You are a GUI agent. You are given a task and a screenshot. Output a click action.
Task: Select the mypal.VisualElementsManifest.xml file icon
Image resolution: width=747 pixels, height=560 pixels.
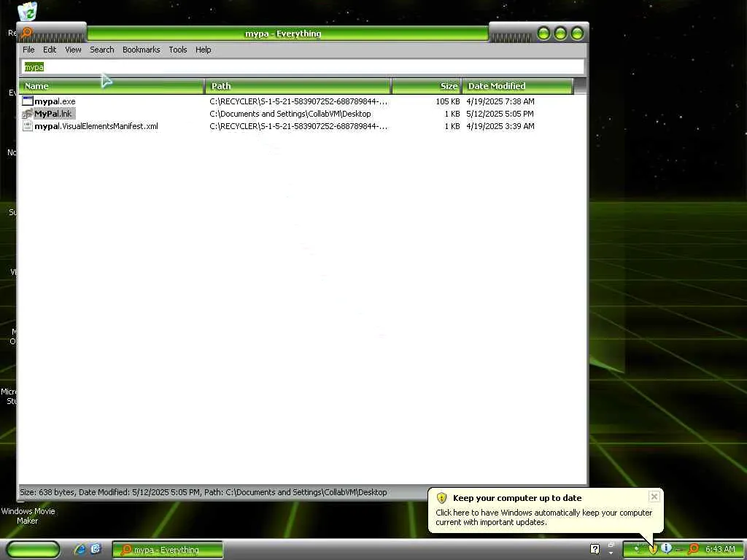tap(28, 126)
